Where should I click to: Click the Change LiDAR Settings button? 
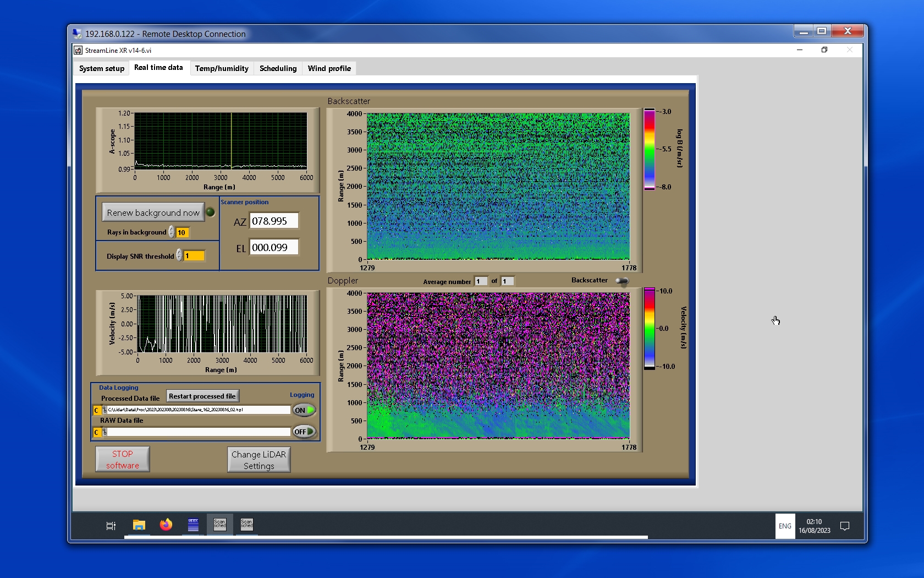click(258, 460)
